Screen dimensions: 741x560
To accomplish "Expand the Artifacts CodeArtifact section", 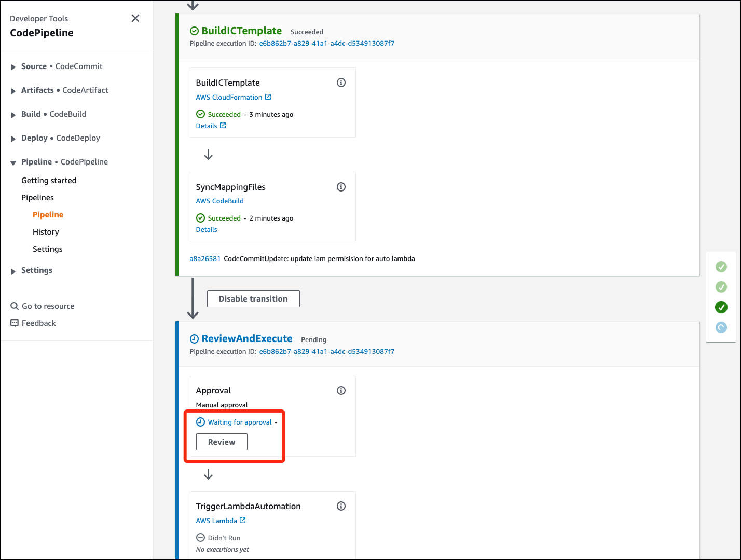I will pyautogui.click(x=13, y=91).
